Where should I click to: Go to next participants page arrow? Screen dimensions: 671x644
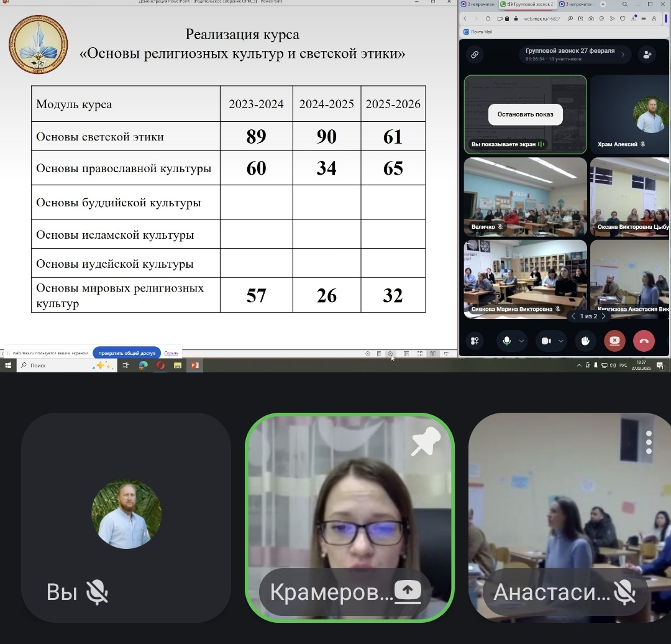pos(603,316)
